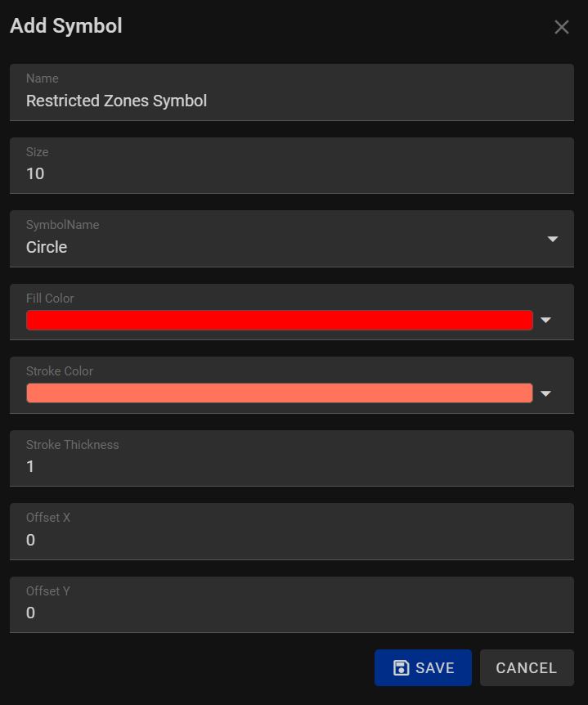Click the Stroke Color label text

[x=60, y=371]
